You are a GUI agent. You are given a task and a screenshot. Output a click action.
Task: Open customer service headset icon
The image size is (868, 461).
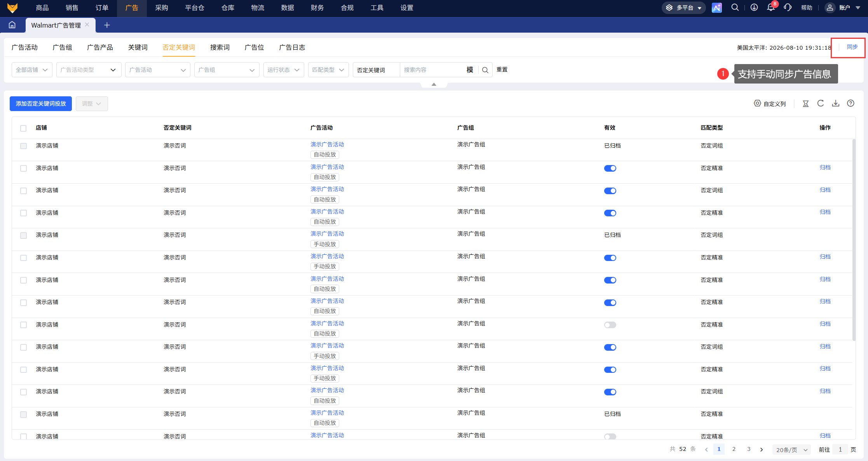tap(788, 7)
